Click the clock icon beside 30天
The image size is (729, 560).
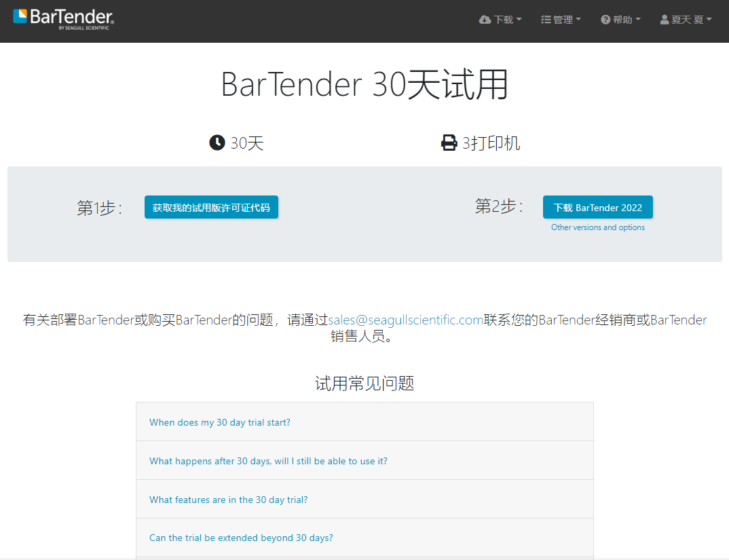(217, 143)
